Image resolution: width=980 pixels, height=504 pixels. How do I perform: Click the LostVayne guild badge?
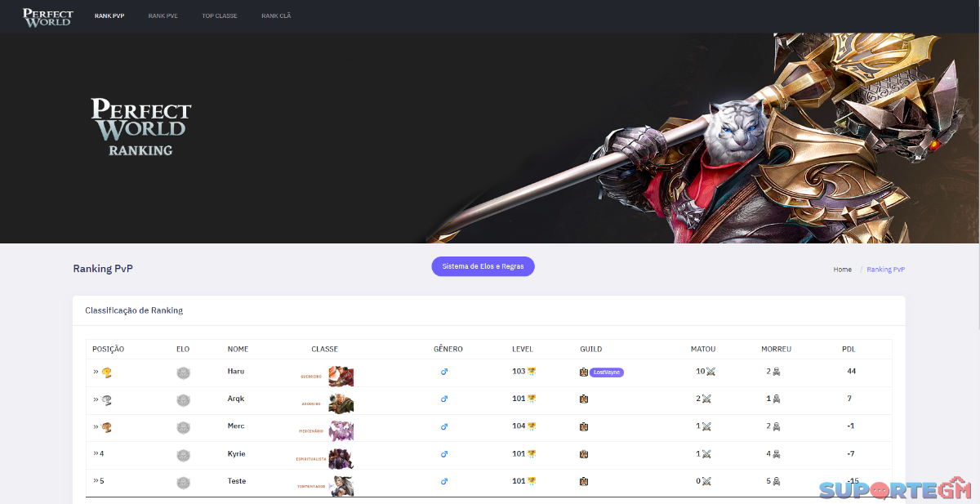click(x=607, y=372)
